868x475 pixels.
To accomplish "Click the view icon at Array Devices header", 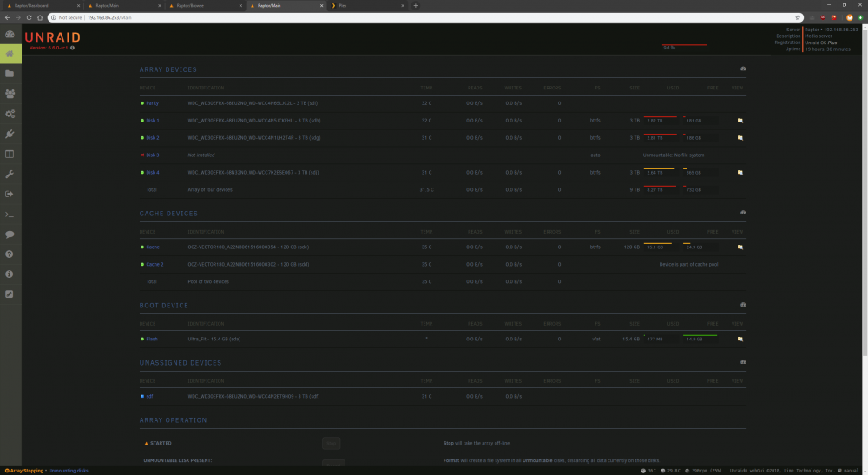I will 743,69.
